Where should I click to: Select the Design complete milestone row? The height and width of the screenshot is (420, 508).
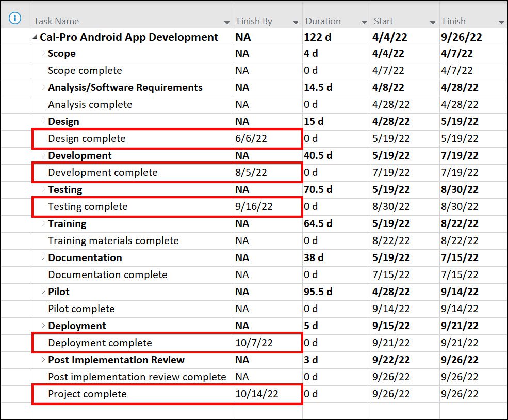pos(254,139)
